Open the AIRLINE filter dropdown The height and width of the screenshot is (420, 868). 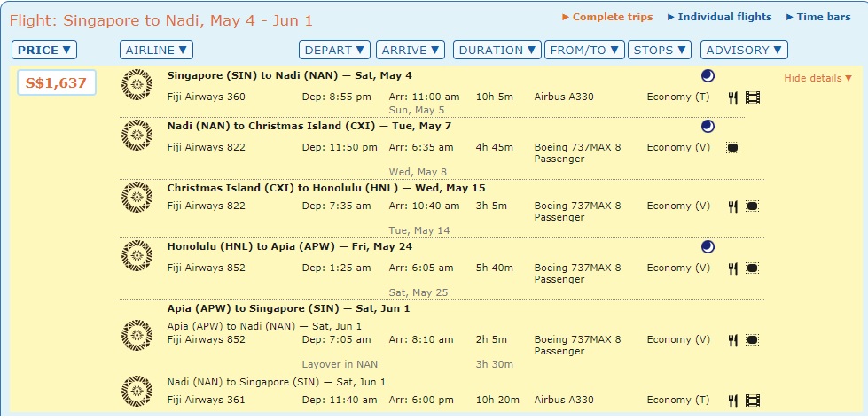coord(156,50)
